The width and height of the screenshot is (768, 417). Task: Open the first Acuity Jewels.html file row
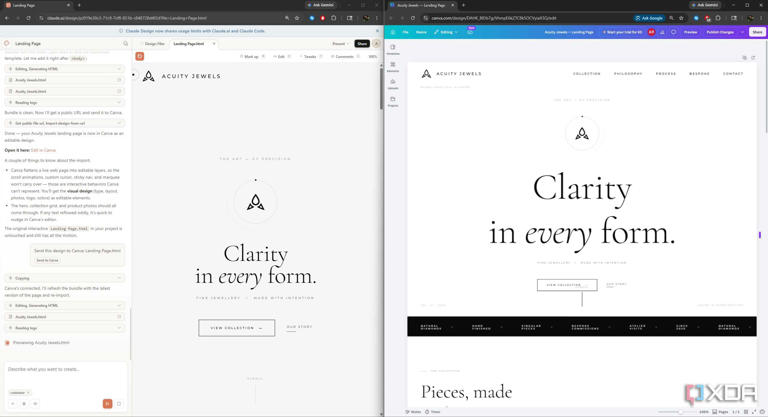(65, 80)
